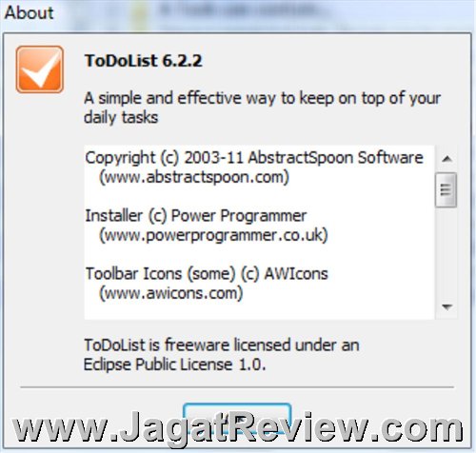Image resolution: width=476 pixels, height=453 pixels.
Task: Click the www.JagatReview.com watermark text
Action: click(238, 428)
